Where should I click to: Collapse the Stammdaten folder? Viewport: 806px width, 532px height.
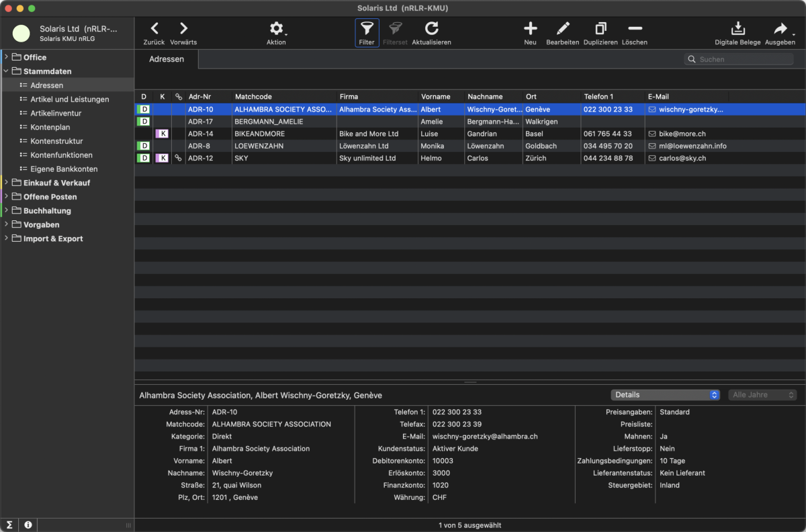7,71
